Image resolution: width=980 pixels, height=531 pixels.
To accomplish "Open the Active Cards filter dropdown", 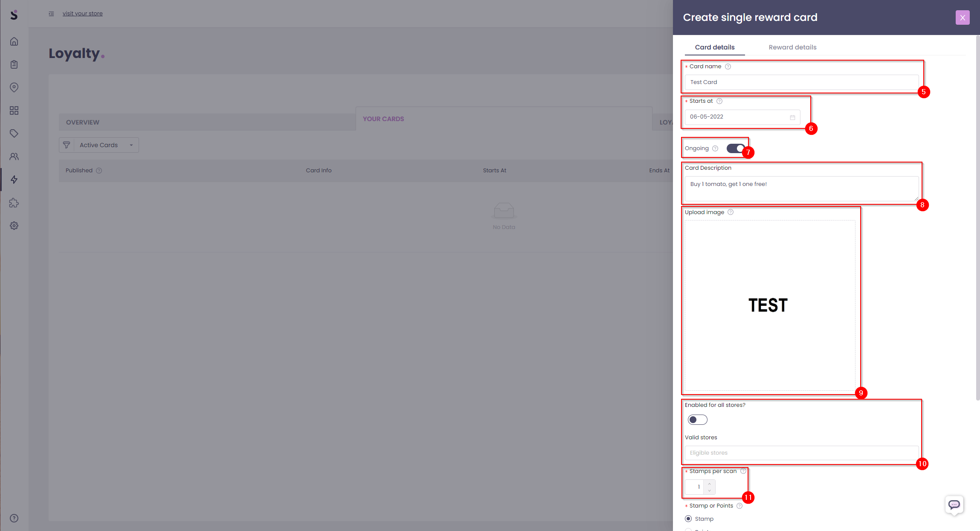I will click(x=106, y=145).
